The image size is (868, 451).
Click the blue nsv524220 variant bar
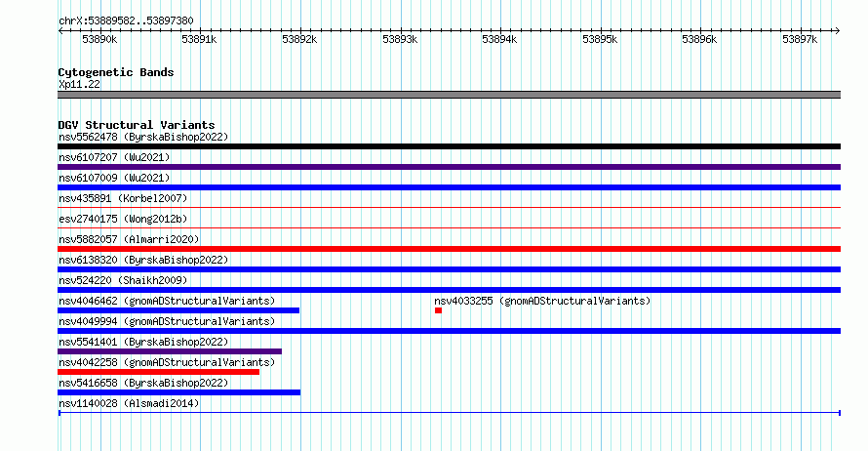449,290
